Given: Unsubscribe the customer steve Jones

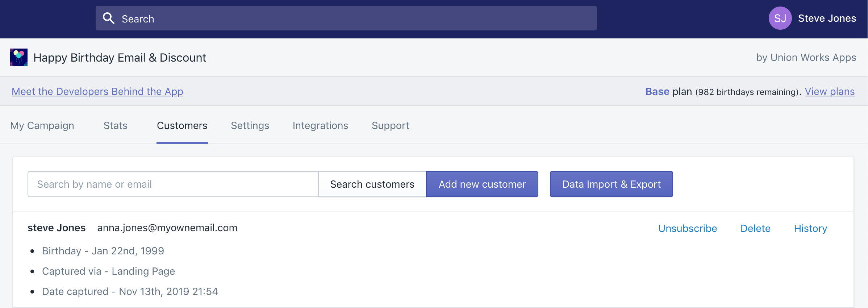Looking at the screenshot, I should 687,228.
